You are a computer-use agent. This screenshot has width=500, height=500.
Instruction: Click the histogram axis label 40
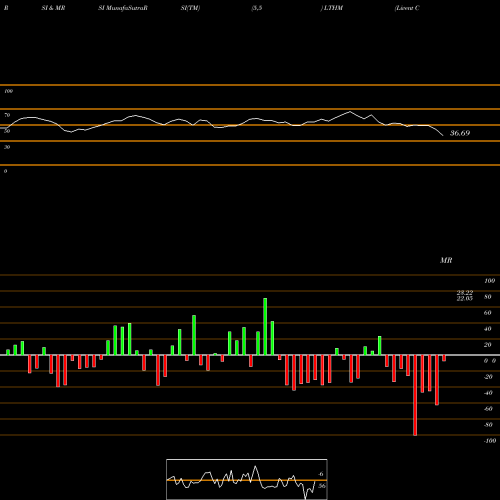487,329
